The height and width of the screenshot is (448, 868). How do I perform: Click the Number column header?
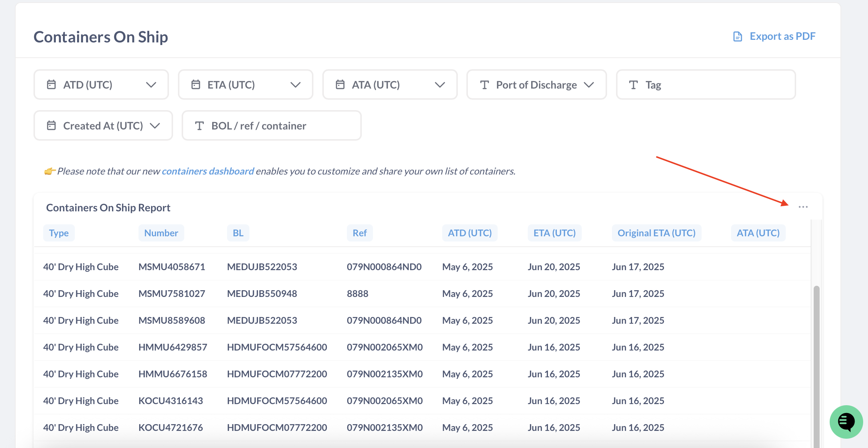click(x=161, y=233)
